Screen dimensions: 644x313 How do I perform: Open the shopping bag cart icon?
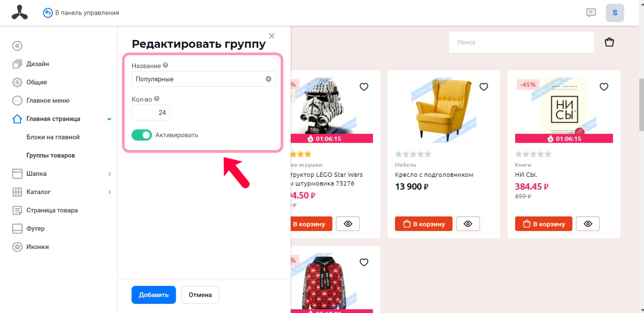[609, 42]
